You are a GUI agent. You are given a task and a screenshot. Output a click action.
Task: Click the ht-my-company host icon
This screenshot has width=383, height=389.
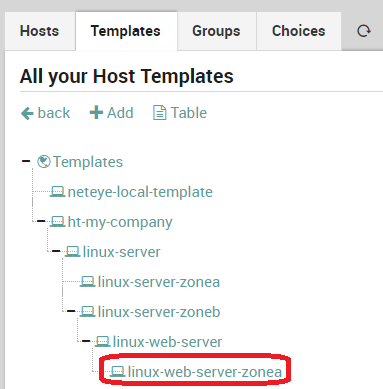57,222
